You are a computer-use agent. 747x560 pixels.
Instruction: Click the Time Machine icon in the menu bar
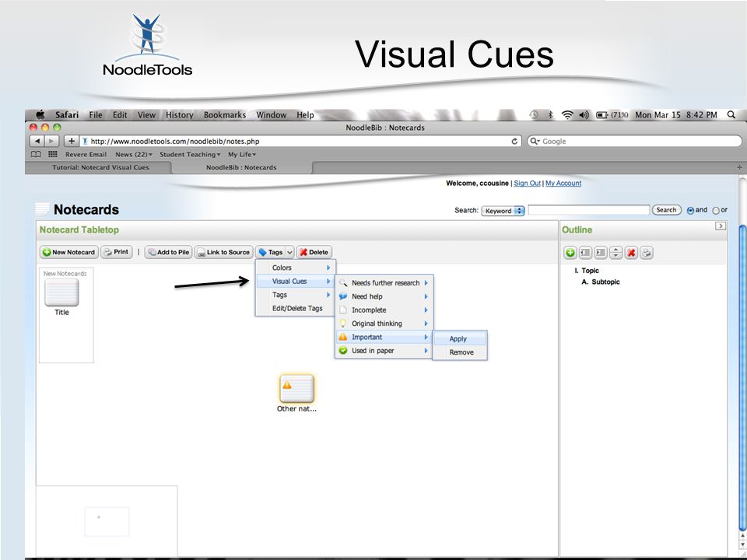click(534, 115)
